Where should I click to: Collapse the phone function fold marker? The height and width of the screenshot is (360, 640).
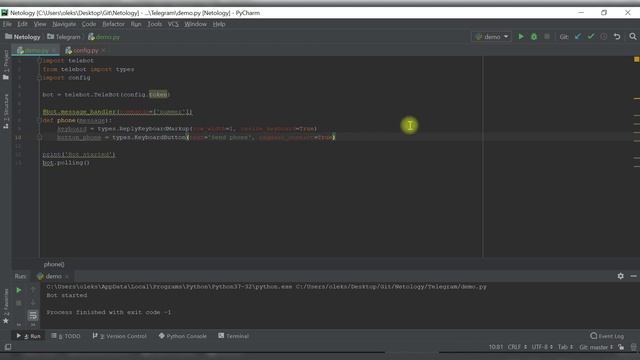(40, 120)
